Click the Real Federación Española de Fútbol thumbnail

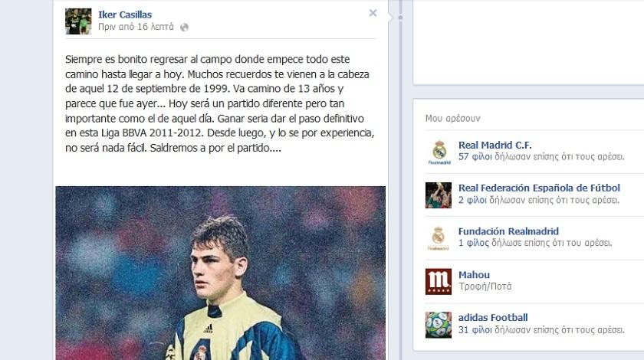coord(439,195)
